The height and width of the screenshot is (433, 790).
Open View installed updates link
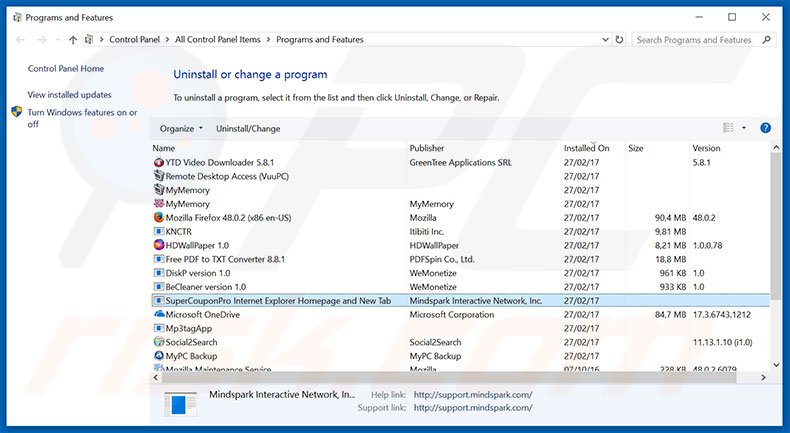pyautogui.click(x=70, y=95)
